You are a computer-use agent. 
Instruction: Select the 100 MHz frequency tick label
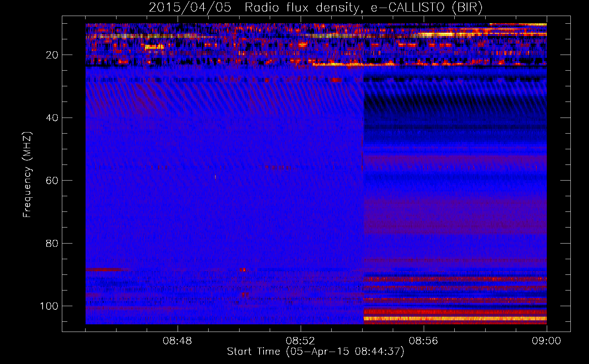click(49, 306)
